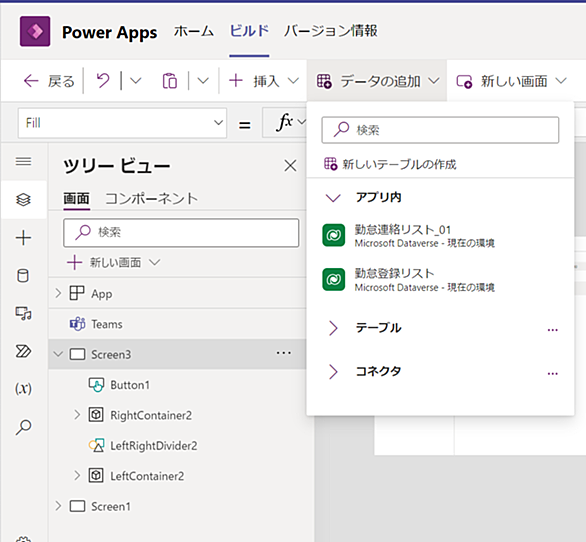Open the Fill property dropdown
The height and width of the screenshot is (542, 586).
[x=122, y=123]
